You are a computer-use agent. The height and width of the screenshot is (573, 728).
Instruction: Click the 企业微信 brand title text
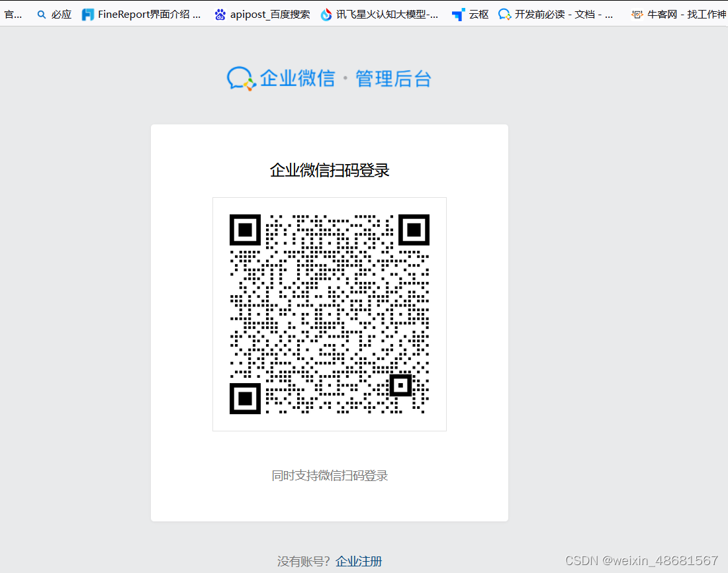297,78
